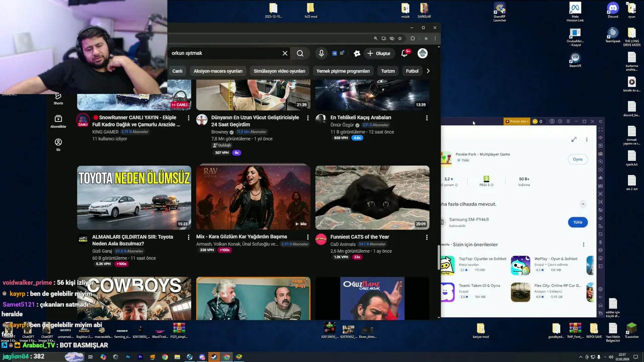Select the Yemek pişirme programları chip
Screen dimensions: 644x362
[x=343, y=71]
